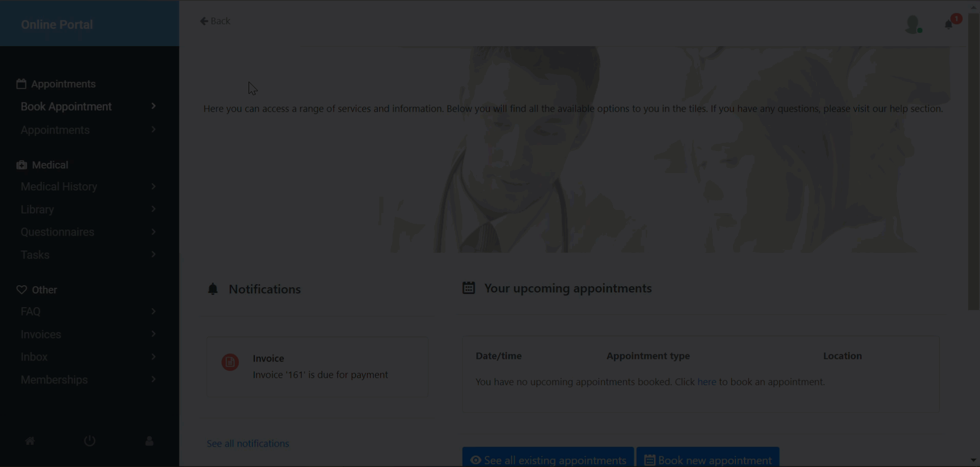Click the calendar icon beside upcoming appointments
The width and height of the screenshot is (980, 467).
[468, 288]
